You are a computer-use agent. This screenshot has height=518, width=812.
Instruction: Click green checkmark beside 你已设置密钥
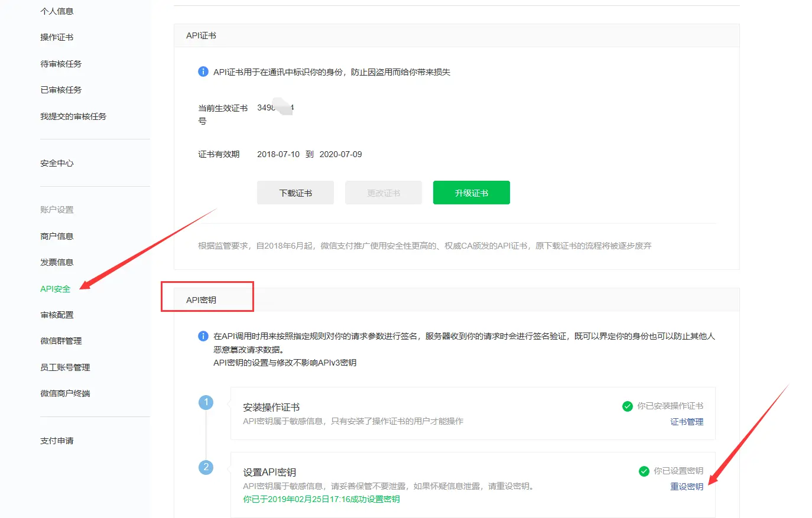pyautogui.click(x=644, y=471)
